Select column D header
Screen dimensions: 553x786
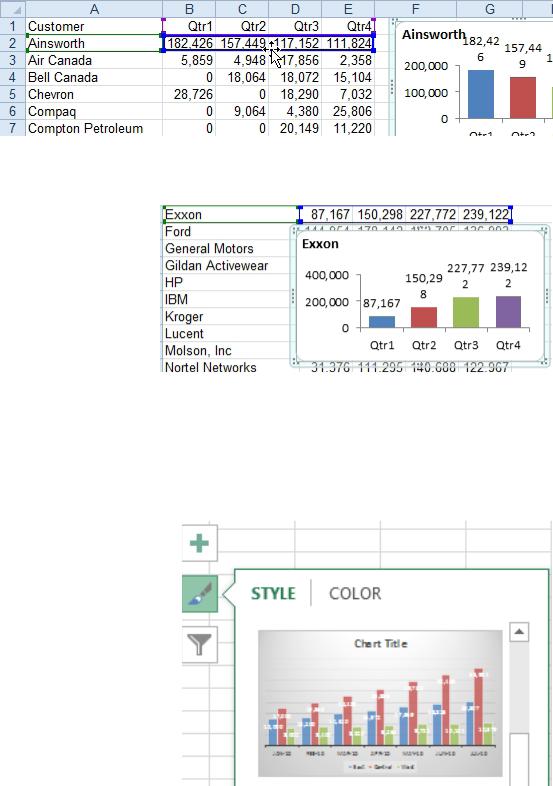pyautogui.click(x=295, y=9)
